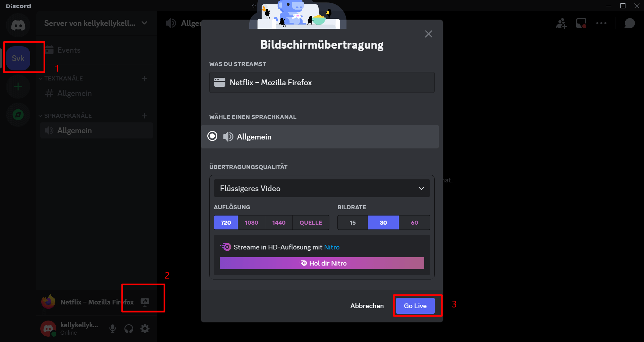Deafen audio with headphones icon
The image size is (644, 342).
pos(129,329)
